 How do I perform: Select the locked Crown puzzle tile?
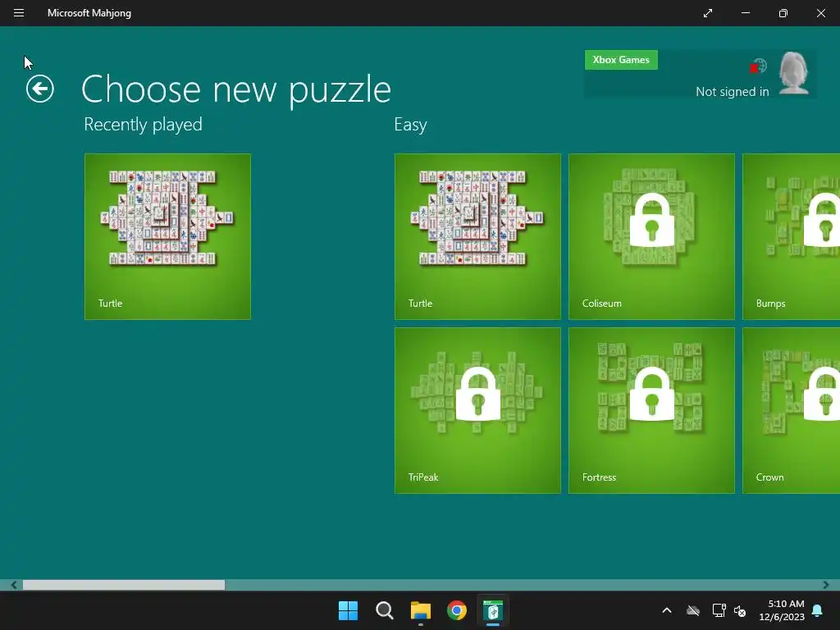point(792,410)
